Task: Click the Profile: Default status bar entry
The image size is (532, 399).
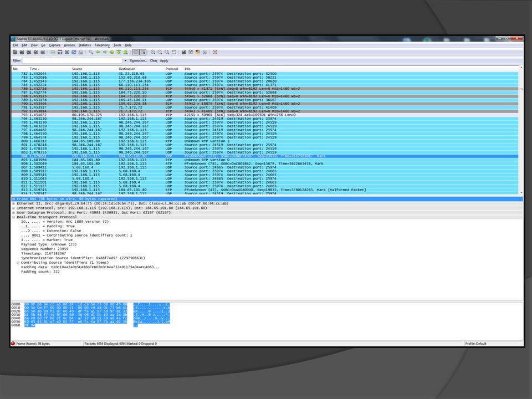Action: (475, 344)
